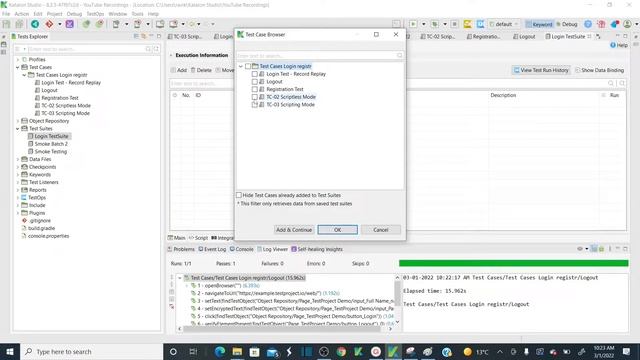
Task: Open the Self-healing Insights tab
Action: click(317, 249)
